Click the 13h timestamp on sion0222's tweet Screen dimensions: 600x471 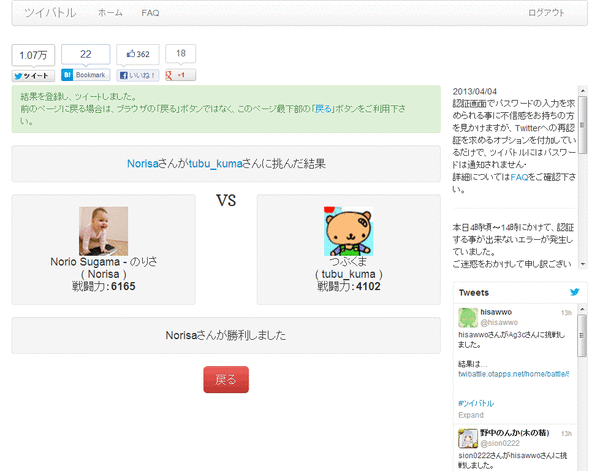566,434
